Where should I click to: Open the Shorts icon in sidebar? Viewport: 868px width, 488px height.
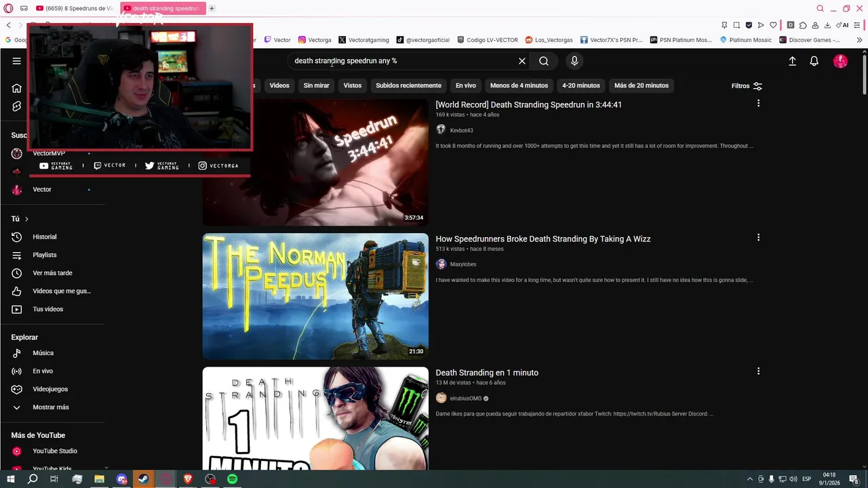[x=17, y=106]
